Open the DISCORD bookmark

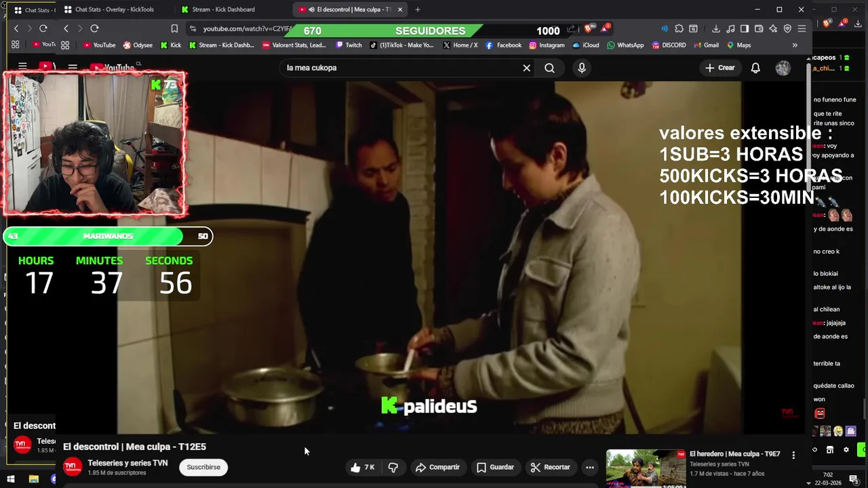pyautogui.click(x=669, y=45)
